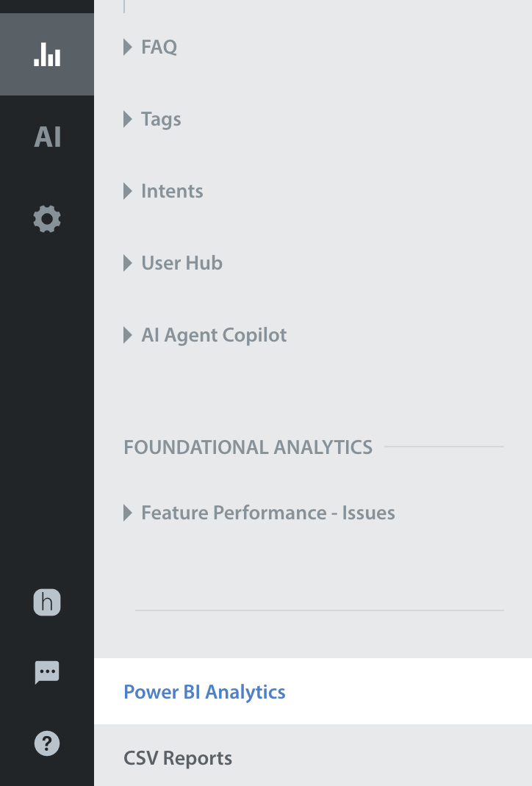Expand Feature Performance - Issues arrow
The image size is (532, 786).
coord(128,513)
